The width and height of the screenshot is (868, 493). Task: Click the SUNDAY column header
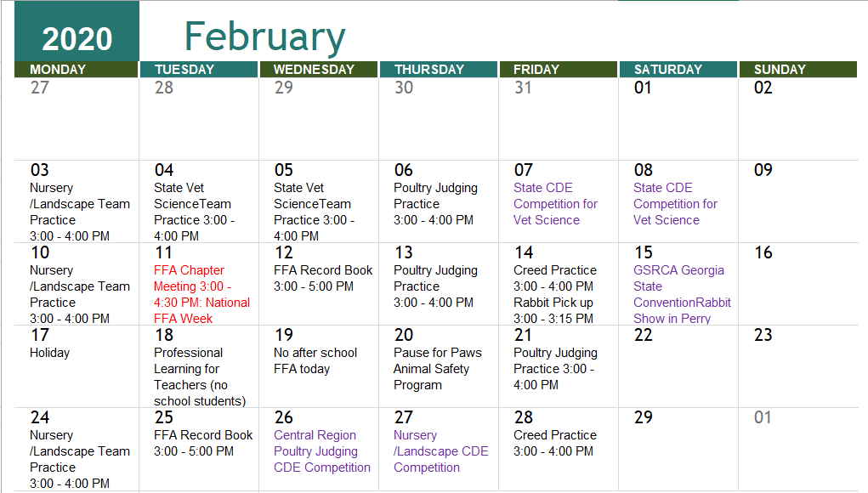click(780, 70)
